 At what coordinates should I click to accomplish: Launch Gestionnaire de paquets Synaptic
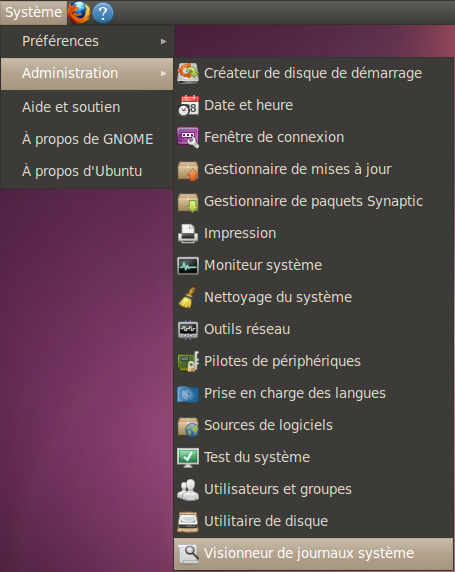pos(313,201)
